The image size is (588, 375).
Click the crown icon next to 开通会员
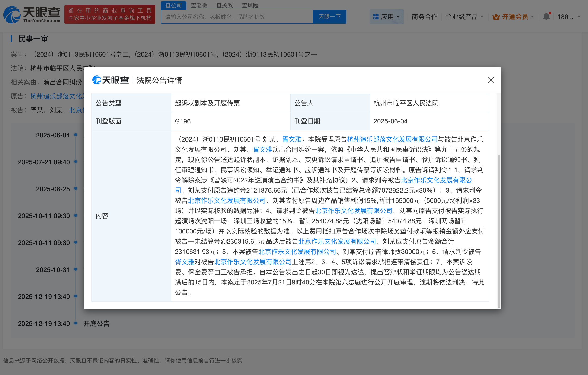pyautogui.click(x=497, y=16)
